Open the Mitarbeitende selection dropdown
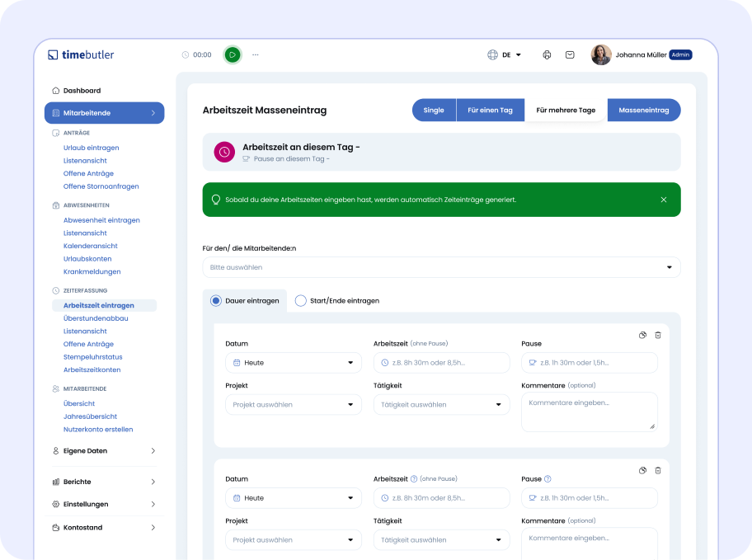This screenshot has height=560, width=752. pos(441,267)
